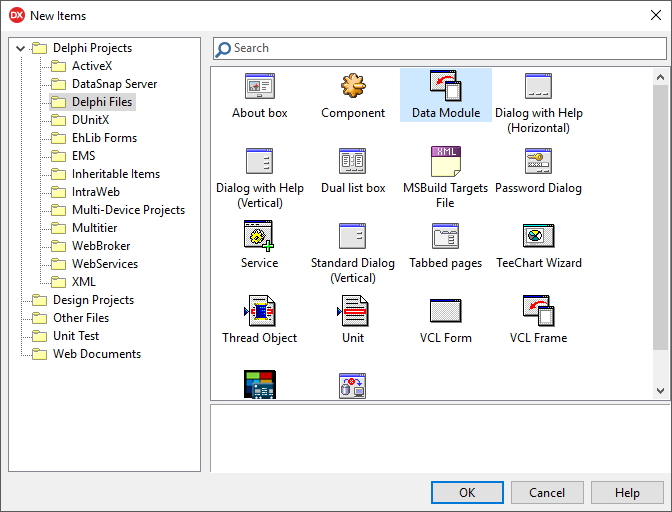The width and height of the screenshot is (672, 512).
Task: Choose the Component gear icon
Action: [x=352, y=87]
